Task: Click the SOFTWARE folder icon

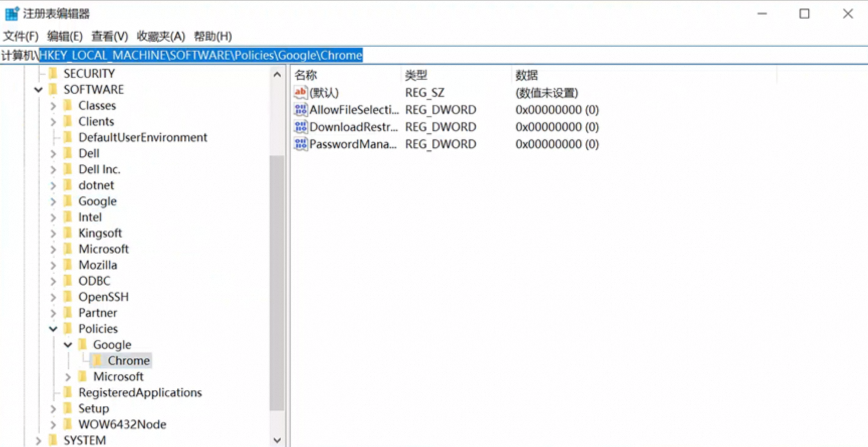Action: click(x=53, y=89)
